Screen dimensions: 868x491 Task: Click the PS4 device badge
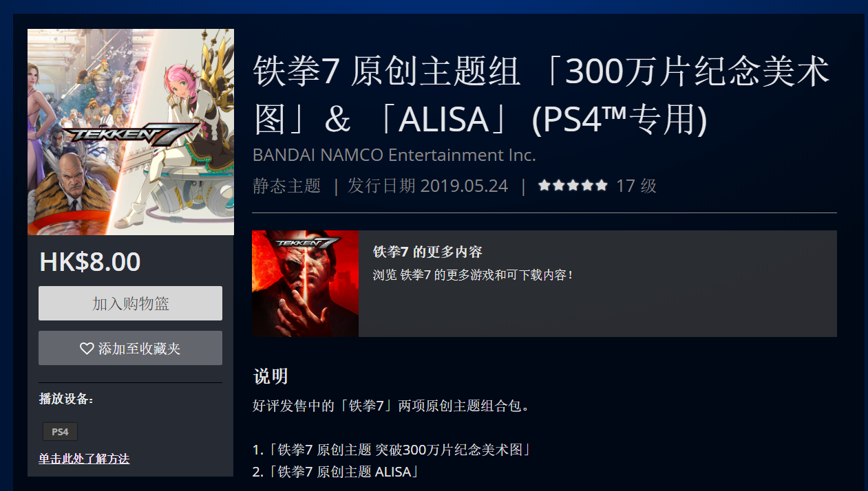(x=60, y=432)
